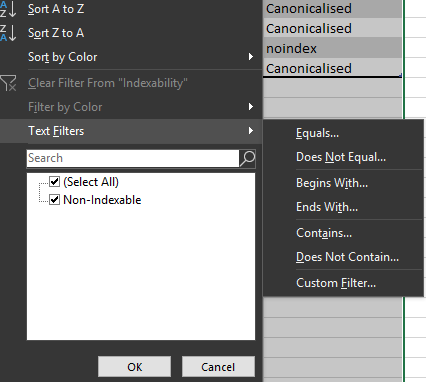Screen dimensions: 426x382
Task: Expand the Filter by Color submenu arrow
Action: [251, 107]
